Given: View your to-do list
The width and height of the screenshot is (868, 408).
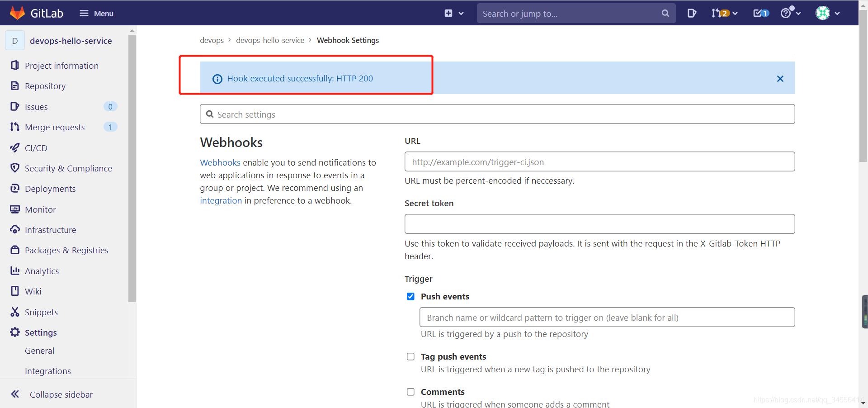Looking at the screenshot, I should (760, 13).
